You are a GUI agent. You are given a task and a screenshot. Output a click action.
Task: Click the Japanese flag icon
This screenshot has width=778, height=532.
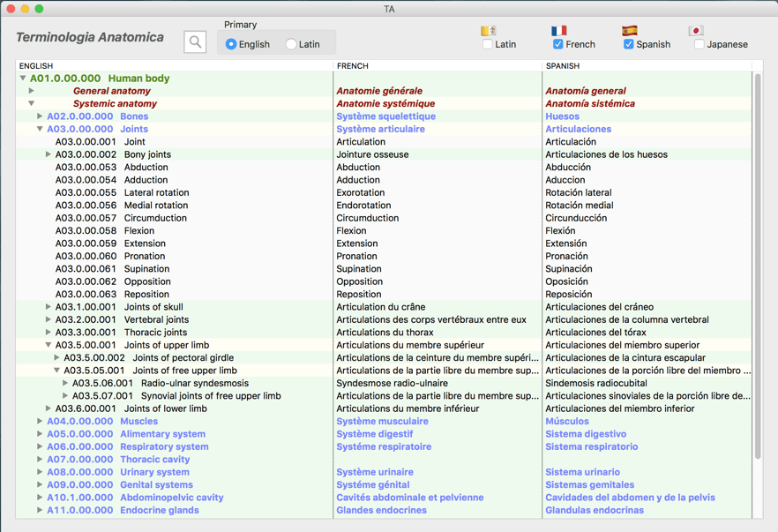pos(696,30)
